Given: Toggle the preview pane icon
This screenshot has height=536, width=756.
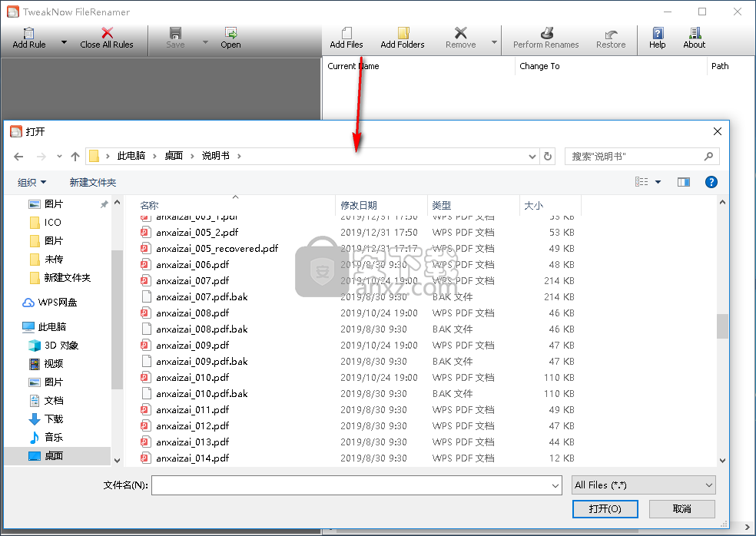Looking at the screenshot, I should coord(684,182).
